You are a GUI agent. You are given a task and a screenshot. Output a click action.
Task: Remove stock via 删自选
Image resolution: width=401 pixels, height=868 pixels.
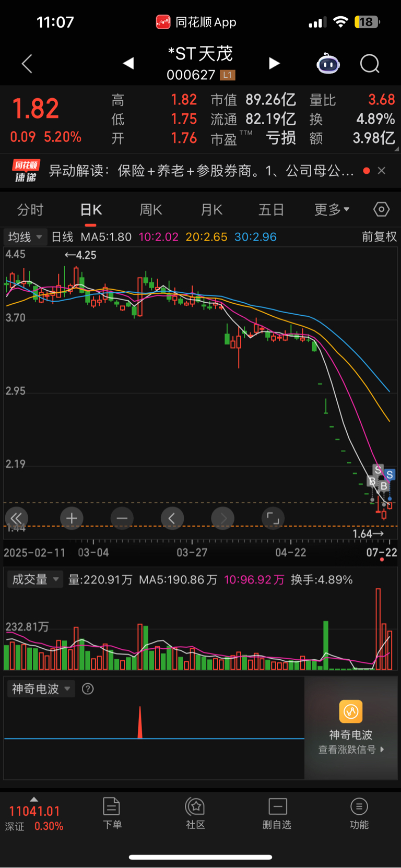(277, 813)
